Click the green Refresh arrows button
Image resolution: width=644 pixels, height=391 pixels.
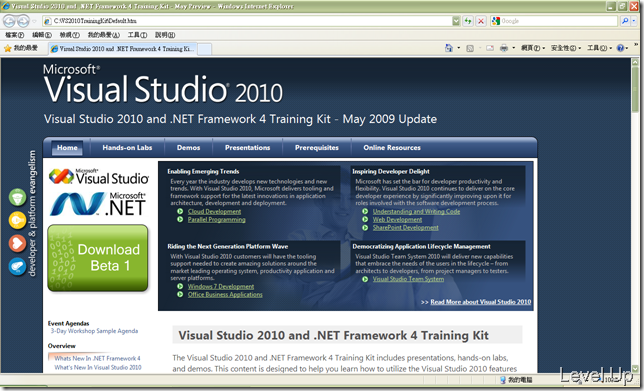(x=468, y=21)
